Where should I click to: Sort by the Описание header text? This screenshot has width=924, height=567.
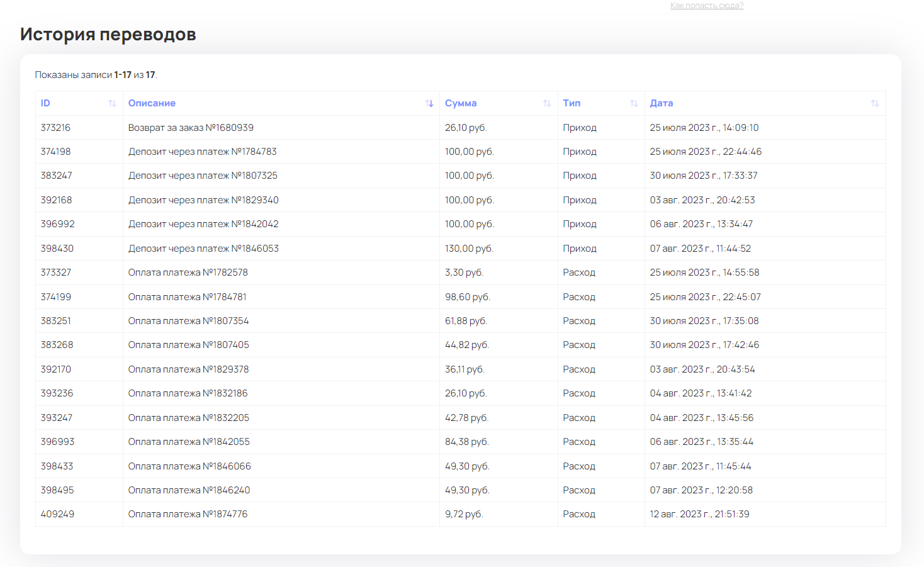coord(152,103)
